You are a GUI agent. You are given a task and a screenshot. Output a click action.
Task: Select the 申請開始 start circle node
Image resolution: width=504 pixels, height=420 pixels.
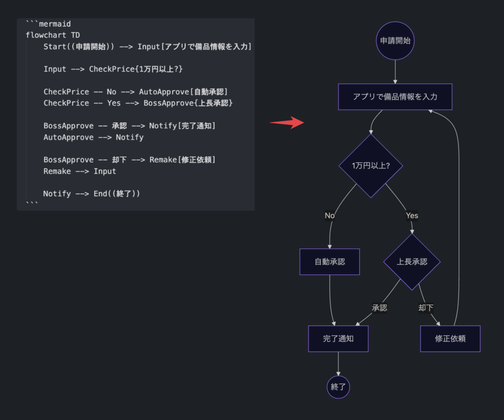pyautogui.click(x=395, y=41)
